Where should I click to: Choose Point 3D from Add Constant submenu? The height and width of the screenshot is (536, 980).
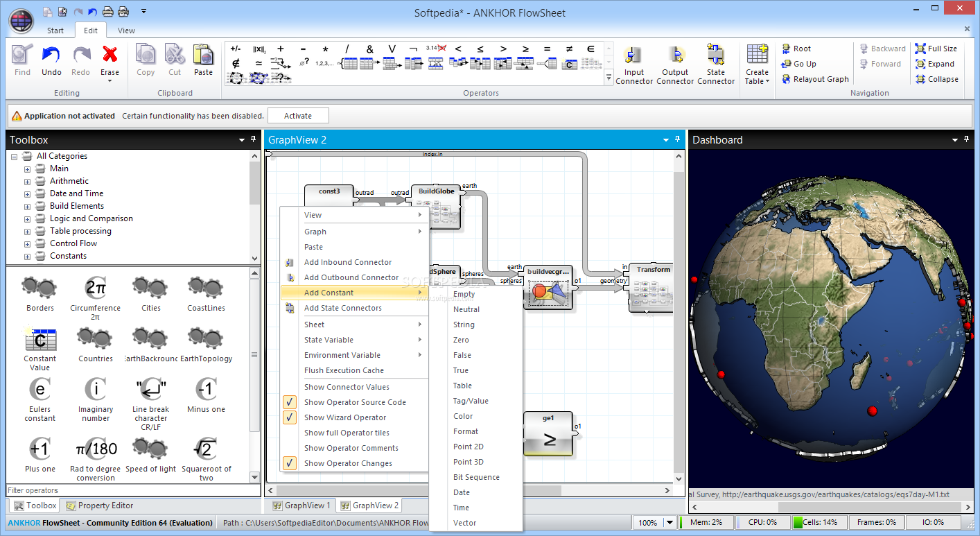pyautogui.click(x=469, y=462)
